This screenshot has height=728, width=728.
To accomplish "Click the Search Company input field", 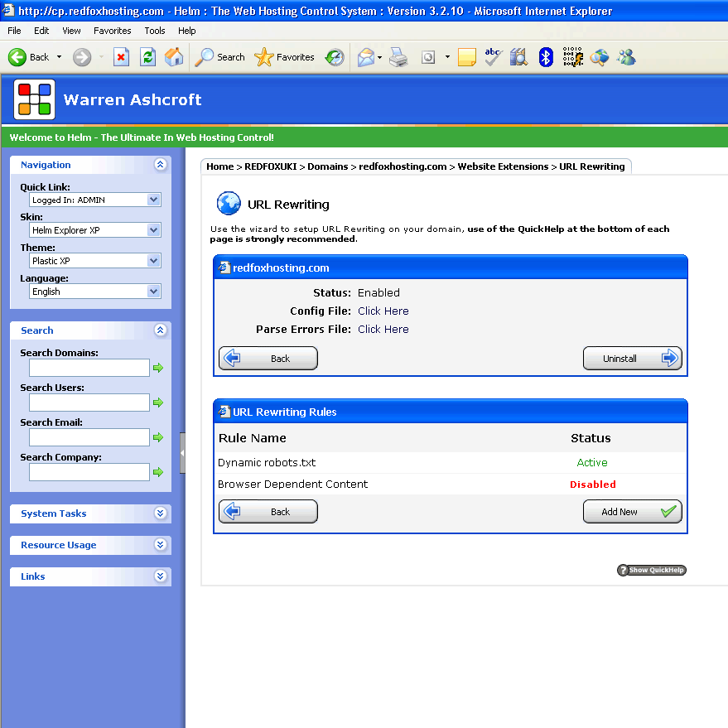I will coord(89,472).
